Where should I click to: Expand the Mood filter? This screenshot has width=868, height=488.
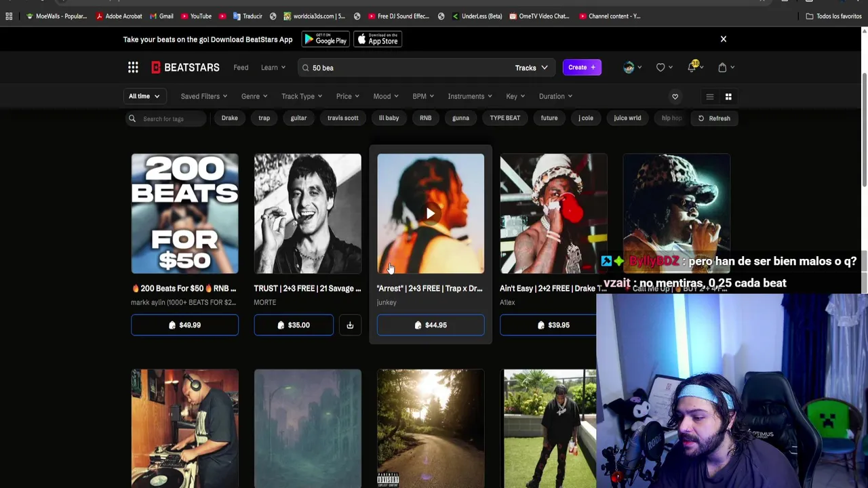click(385, 96)
